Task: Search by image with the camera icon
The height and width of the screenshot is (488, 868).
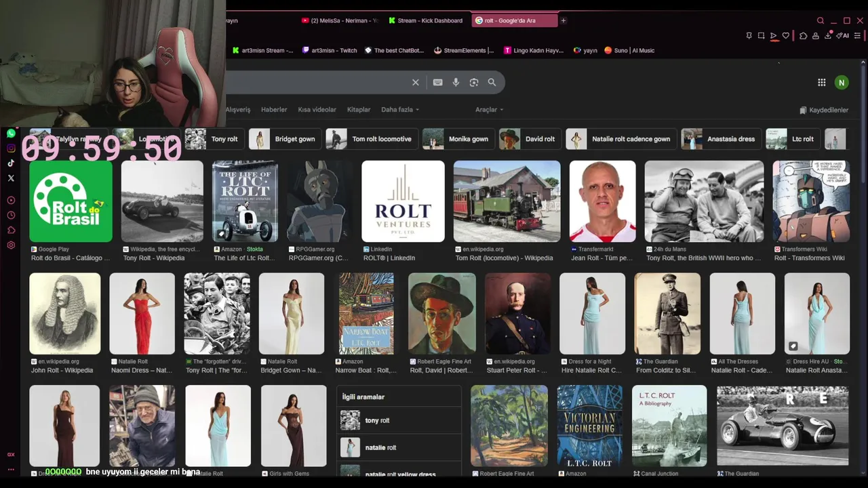Action: (474, 82)
